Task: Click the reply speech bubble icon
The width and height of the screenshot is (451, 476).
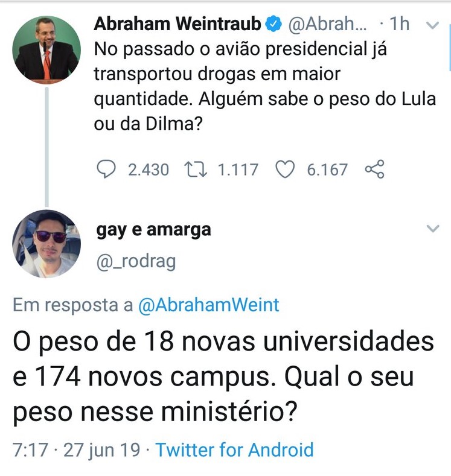Action: click(x=106, y=170)
